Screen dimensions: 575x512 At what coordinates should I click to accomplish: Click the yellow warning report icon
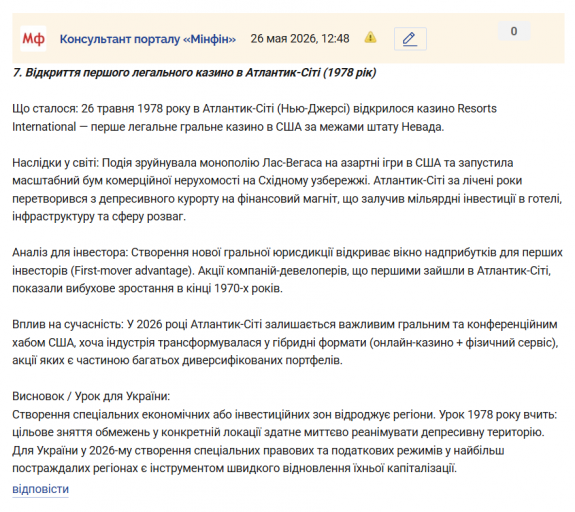point(370,37)
